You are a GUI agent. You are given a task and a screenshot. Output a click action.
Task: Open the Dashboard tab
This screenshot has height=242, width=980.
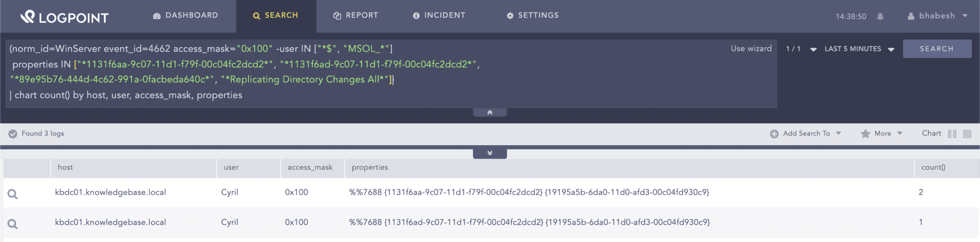click(x=186, y=15)
